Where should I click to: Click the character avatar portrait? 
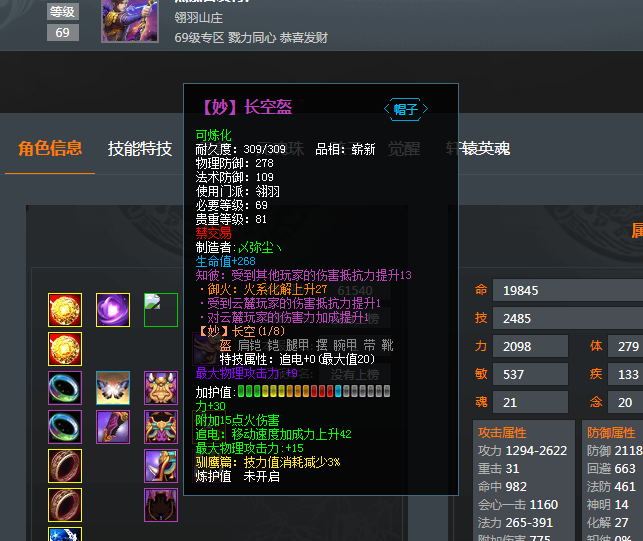point(130,21)
